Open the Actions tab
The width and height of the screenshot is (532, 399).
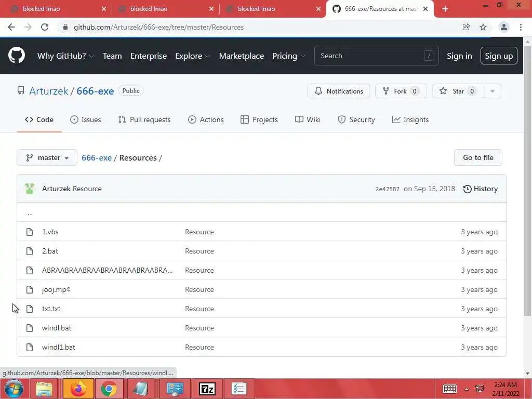click(x=206, y=119)
